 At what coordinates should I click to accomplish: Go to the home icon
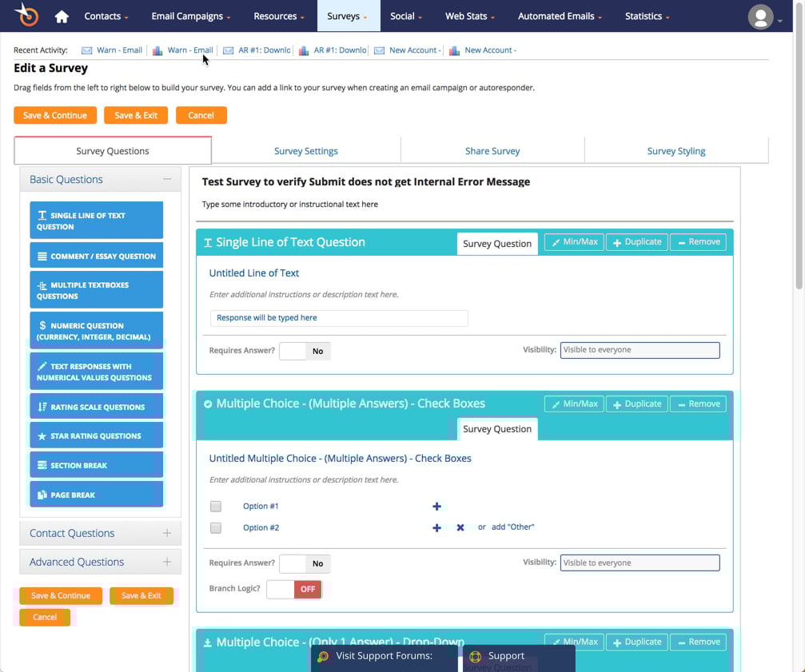[62, 17]
